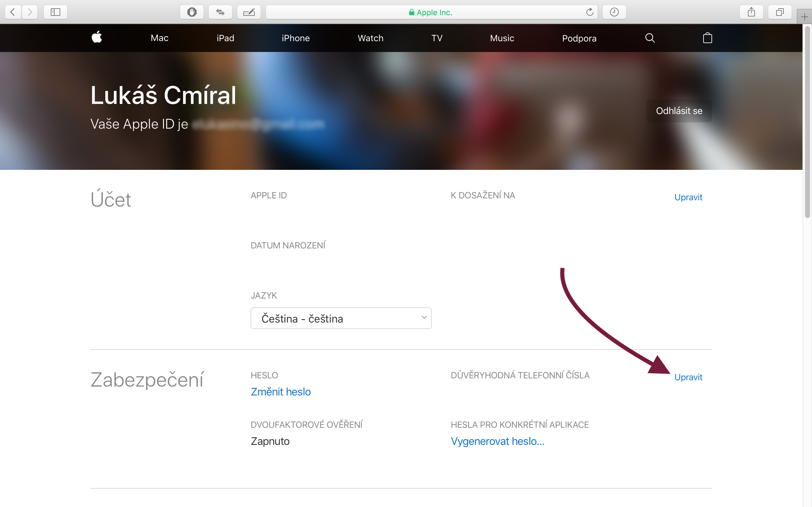Viewport: 812px width, 507px height.
Task: Open the Mac menu item
Action: click(x=159, y=38)
